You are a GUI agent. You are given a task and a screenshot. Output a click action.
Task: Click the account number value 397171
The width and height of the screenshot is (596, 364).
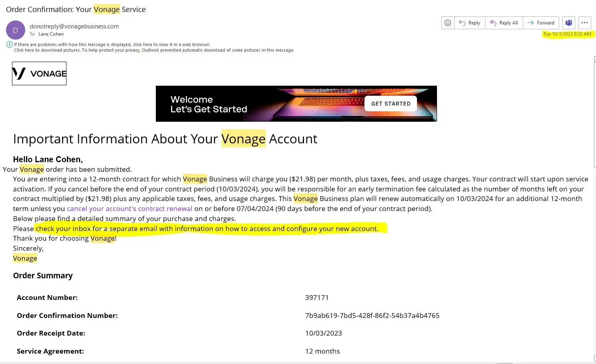(x=317, y=298)
